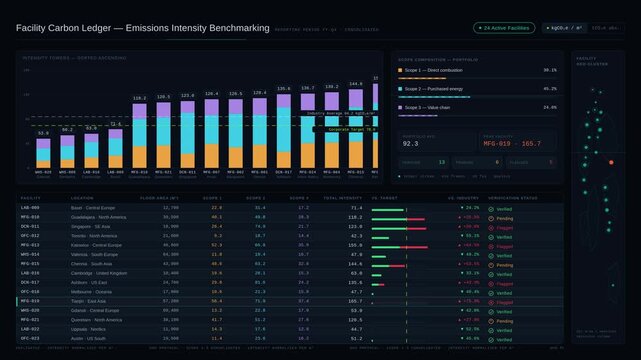Click the Flagged icon in the MFG-019 row

[491, 303]
